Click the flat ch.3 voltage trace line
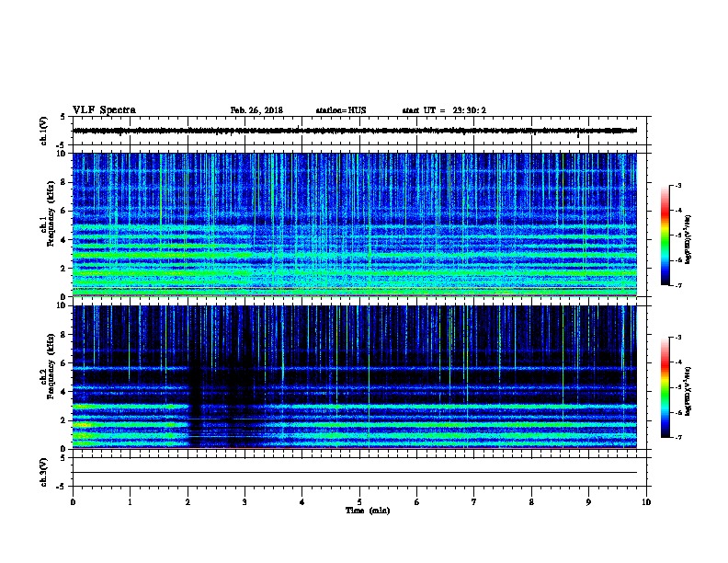 [354, 473]
